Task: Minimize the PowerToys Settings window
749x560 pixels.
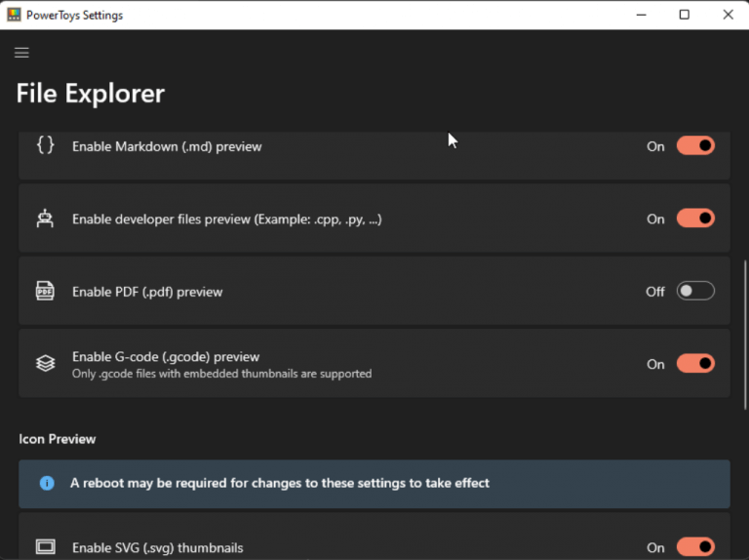Action: coord(641,15)
